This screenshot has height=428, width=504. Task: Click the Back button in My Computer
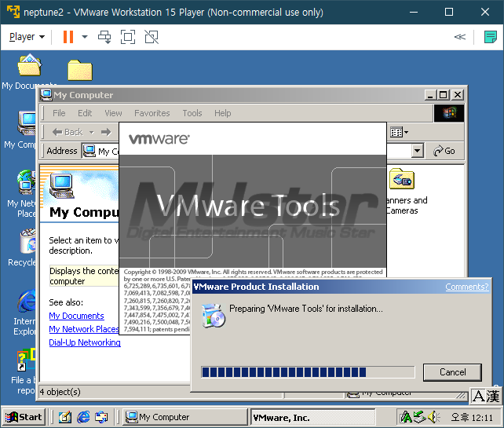tap(68, 132)
